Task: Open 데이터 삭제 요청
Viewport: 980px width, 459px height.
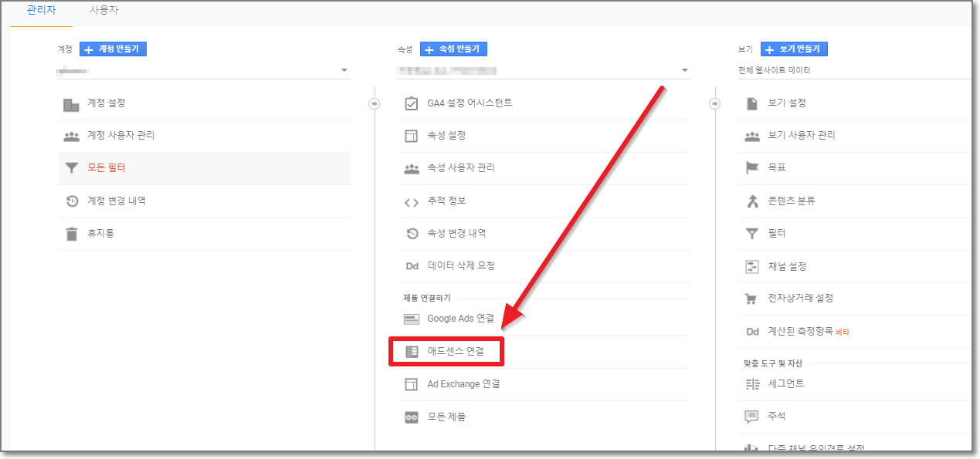Action: click(544, 266)
